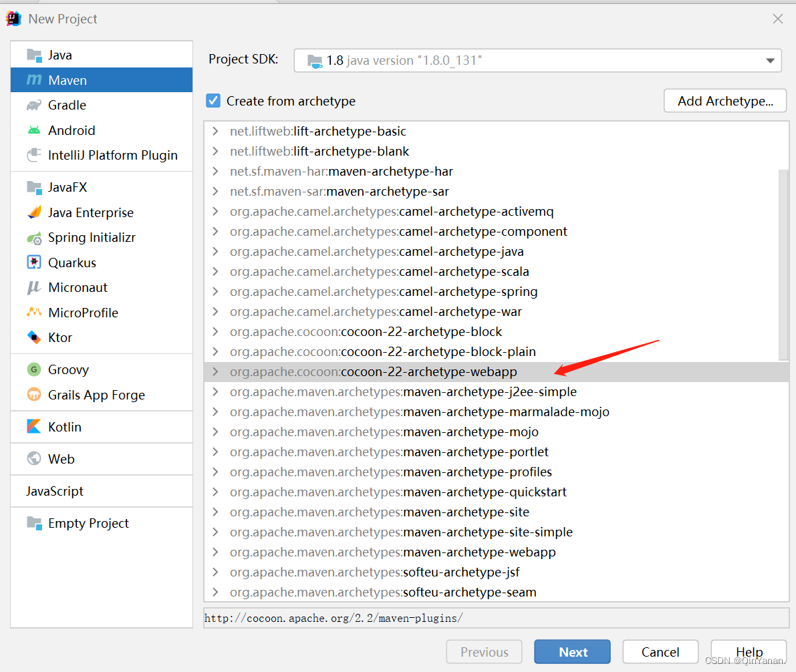Screen dimensions: 796x672
Task: Select Maven project type label
Action: pyautogui.click(x=68, y=80)
